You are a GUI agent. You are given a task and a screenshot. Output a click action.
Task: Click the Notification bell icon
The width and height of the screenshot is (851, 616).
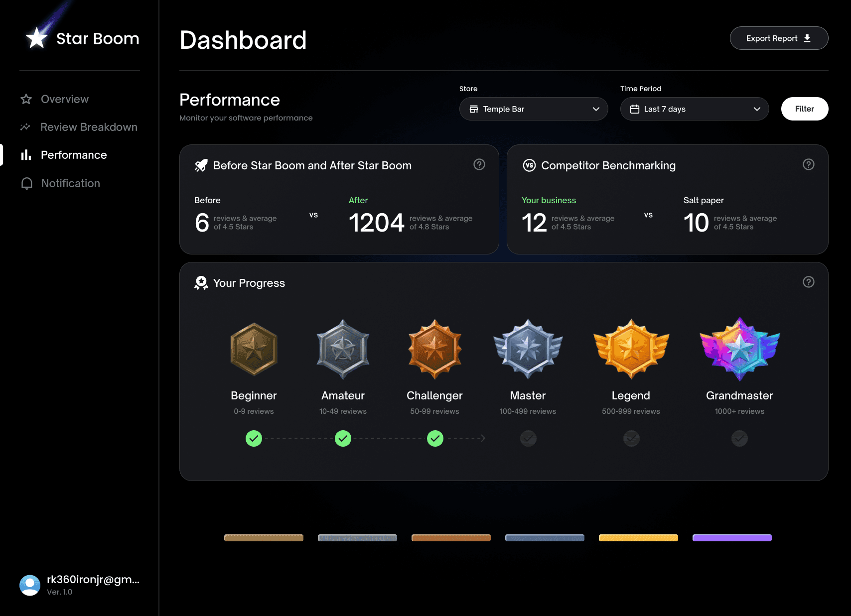(27, 183)
